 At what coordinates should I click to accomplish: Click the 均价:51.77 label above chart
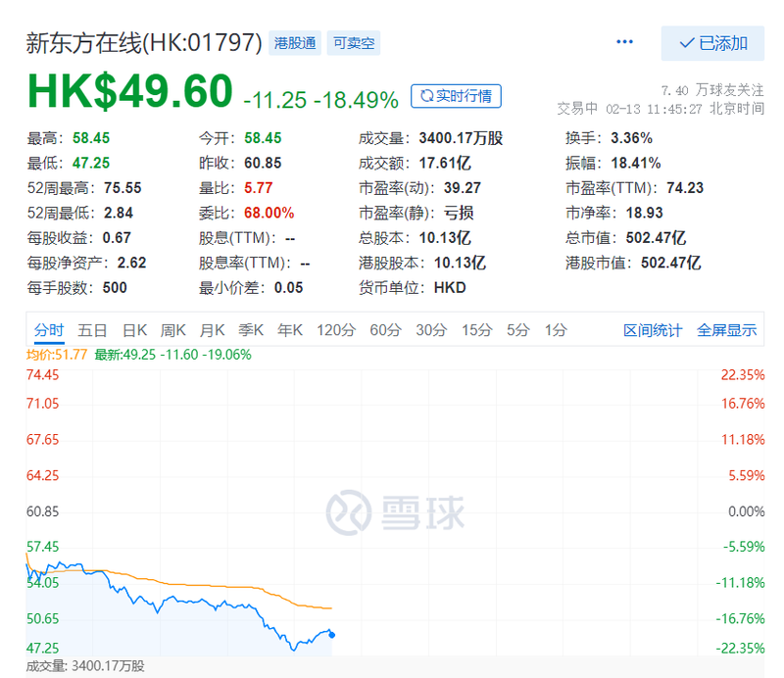(x=57, y=355)
